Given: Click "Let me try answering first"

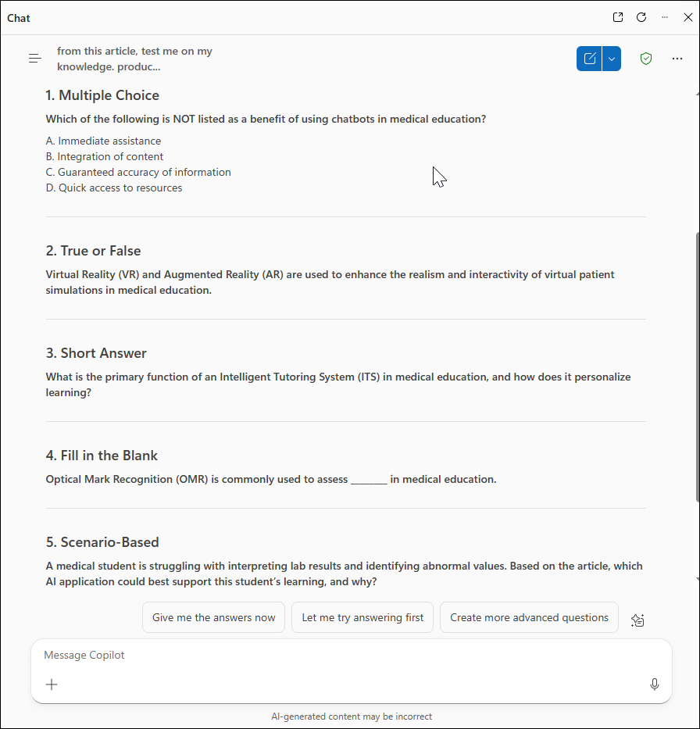Looking at the screenshot, I should click(x=362, y=617).
